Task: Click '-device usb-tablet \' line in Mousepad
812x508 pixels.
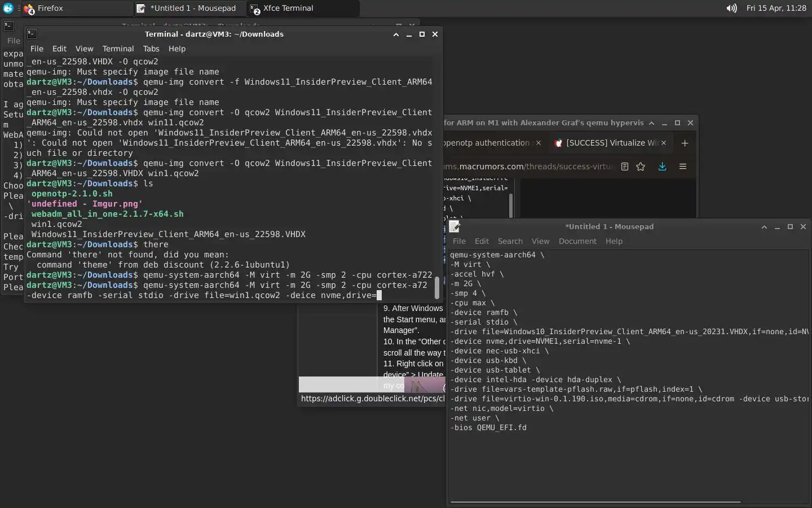Action: 495,370
